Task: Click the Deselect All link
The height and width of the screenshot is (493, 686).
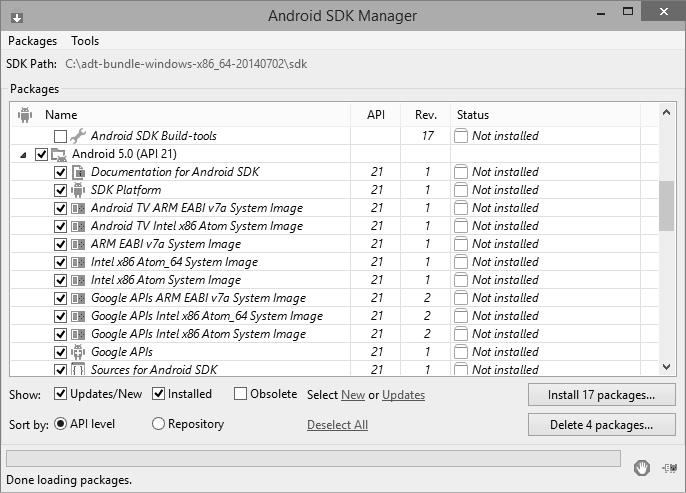Action: (337, 425)
